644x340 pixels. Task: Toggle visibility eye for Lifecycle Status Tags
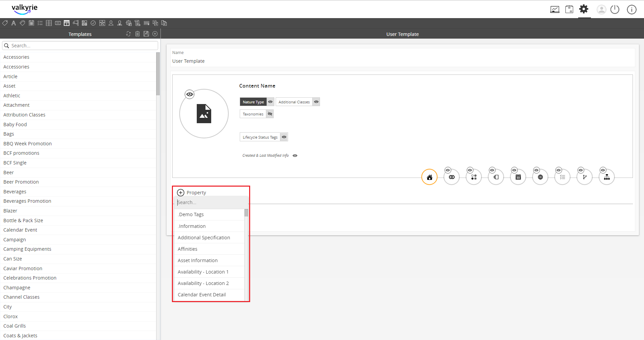[284, 137]
